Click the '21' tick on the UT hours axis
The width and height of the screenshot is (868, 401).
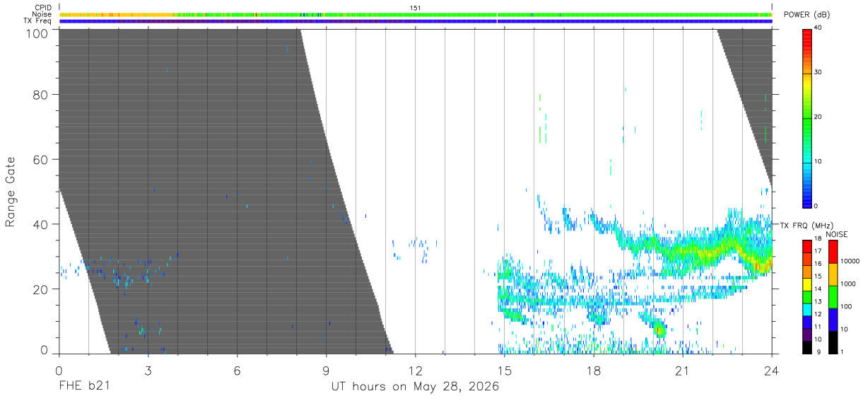point(683,371)
